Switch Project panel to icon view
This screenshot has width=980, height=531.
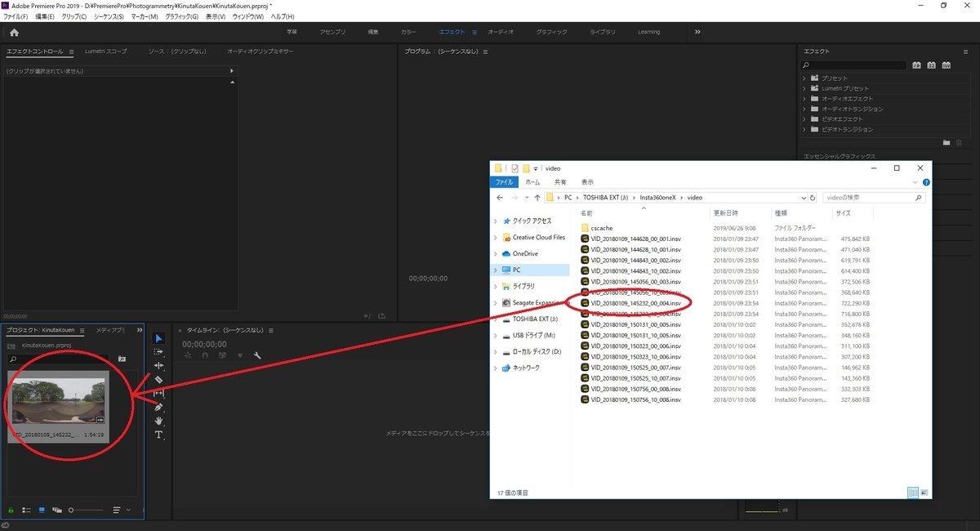[42, 510]
